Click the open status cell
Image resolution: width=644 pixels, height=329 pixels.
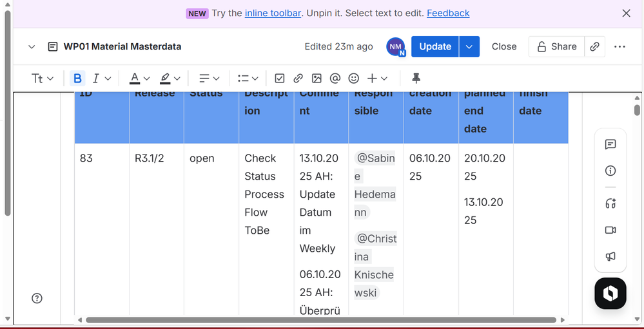pos(211,230)
